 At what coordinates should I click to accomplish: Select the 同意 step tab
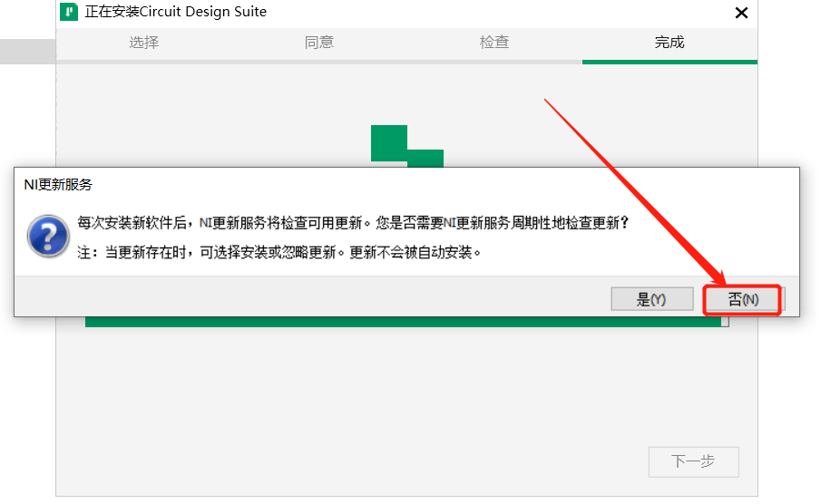pyautogui.click(x=319, y=43)
